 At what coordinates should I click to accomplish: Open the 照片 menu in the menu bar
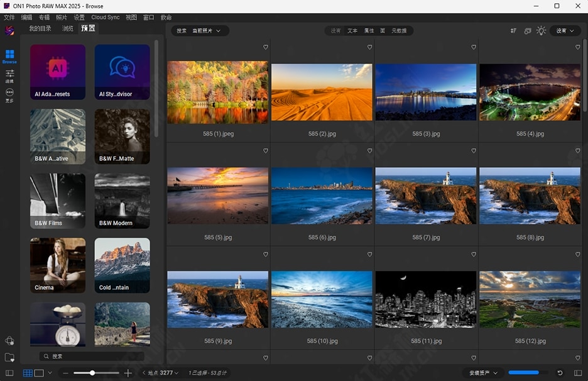[x=62, y=18]
